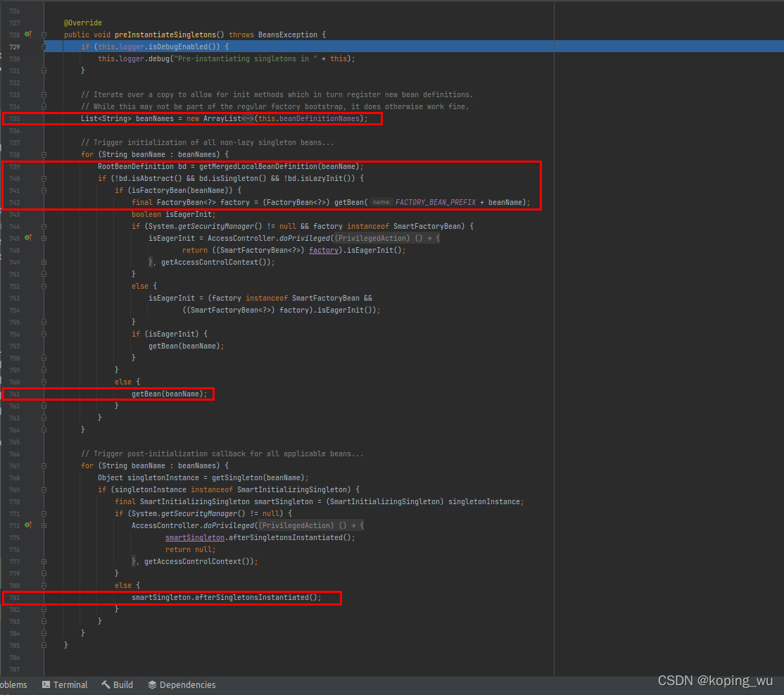Click the 'Trigger initialization of all non-lazy' comment
Viewport: 784px width, 695px height.
click(207, 143)
